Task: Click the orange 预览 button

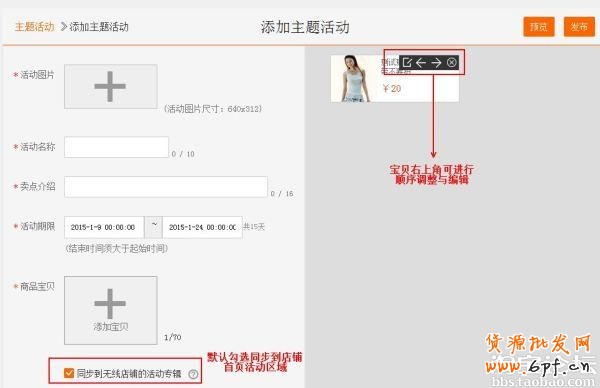Action: tap(539, 27)
